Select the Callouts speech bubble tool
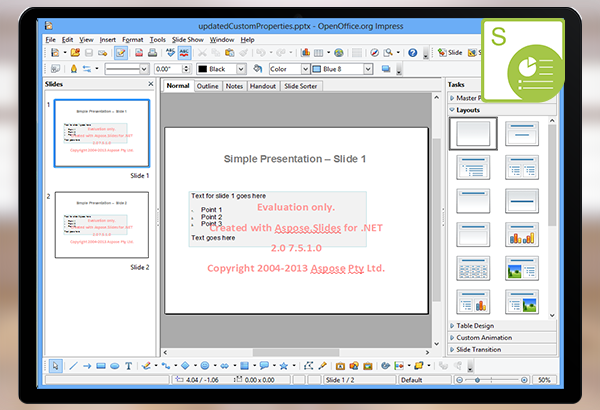This screenshot has width=600, height=410. [264, 366]
